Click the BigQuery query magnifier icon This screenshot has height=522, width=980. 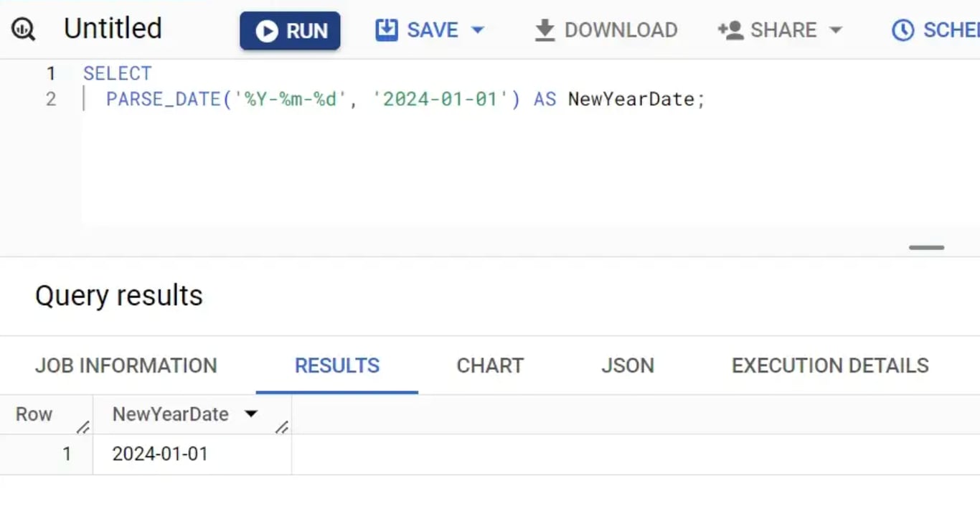[23, 30]
